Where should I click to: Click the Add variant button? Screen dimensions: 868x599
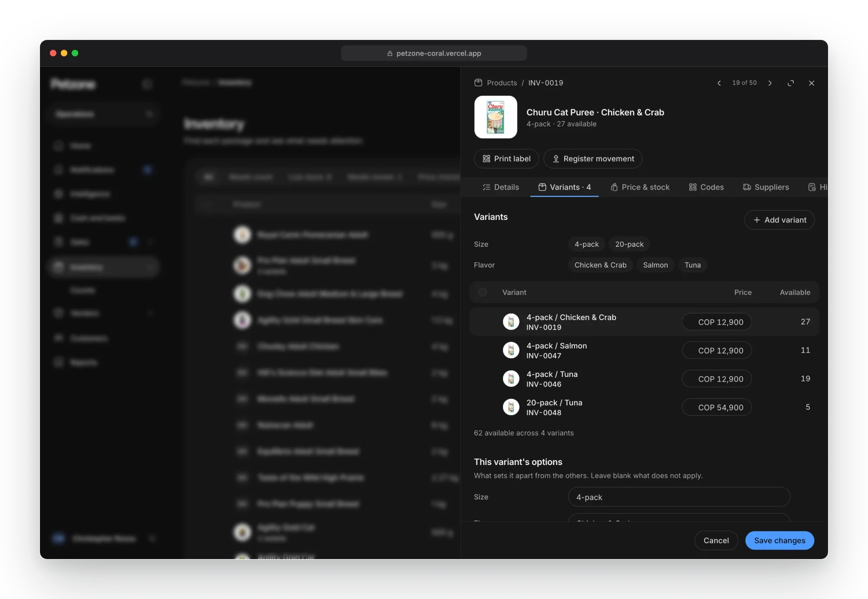point(779,220)
